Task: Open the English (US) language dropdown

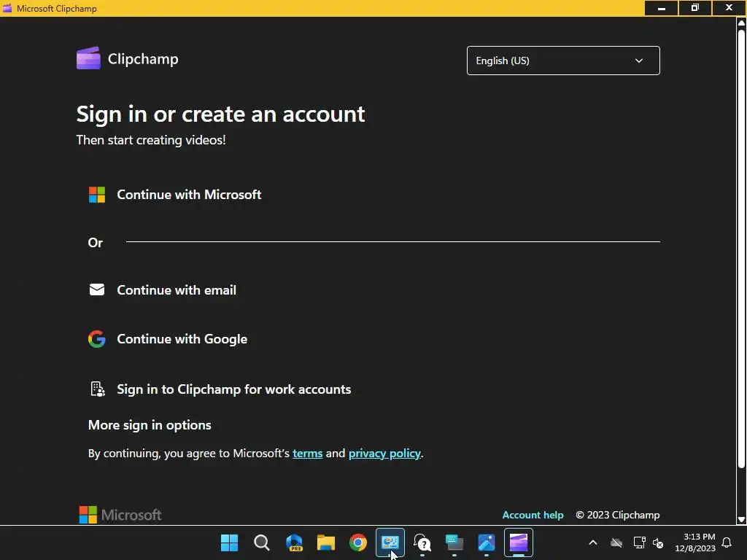Action: click(x=563, y=61)
